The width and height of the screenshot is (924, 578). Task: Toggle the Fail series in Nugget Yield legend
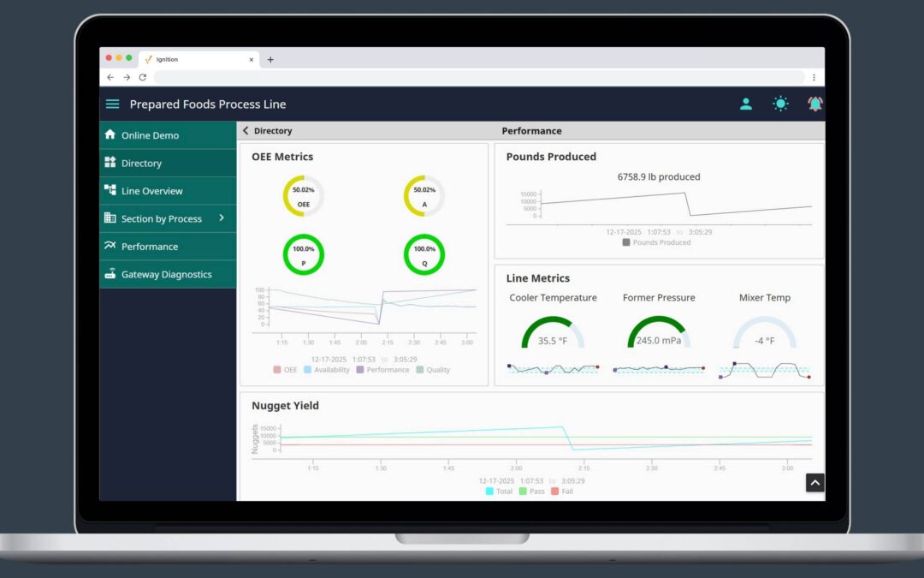tap(563, 492)
